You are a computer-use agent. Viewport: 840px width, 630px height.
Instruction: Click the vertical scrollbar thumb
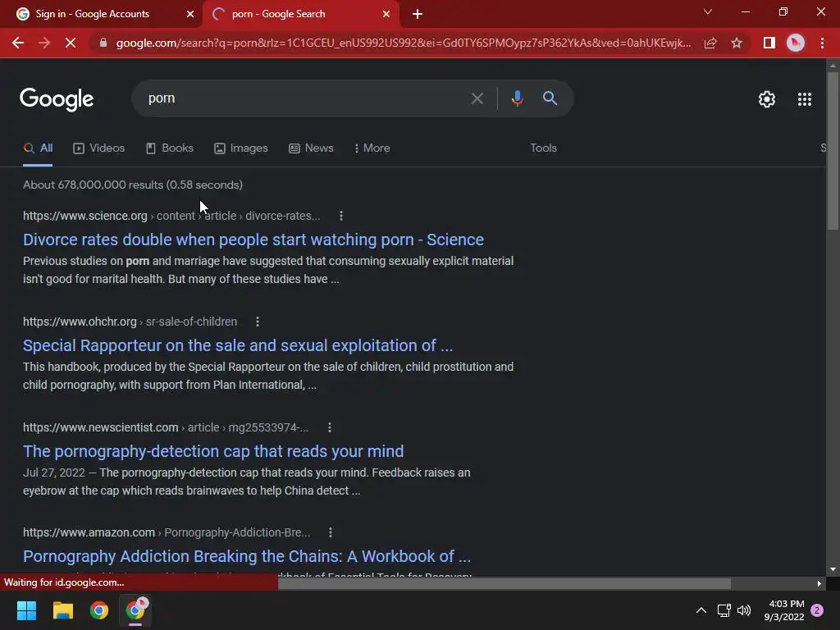pos(833,150)
